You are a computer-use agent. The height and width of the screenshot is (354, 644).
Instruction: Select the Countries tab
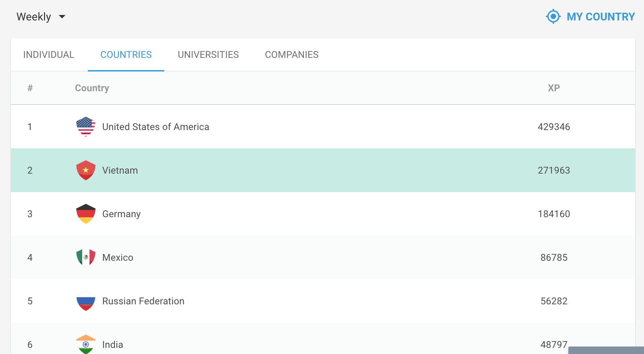126,55
